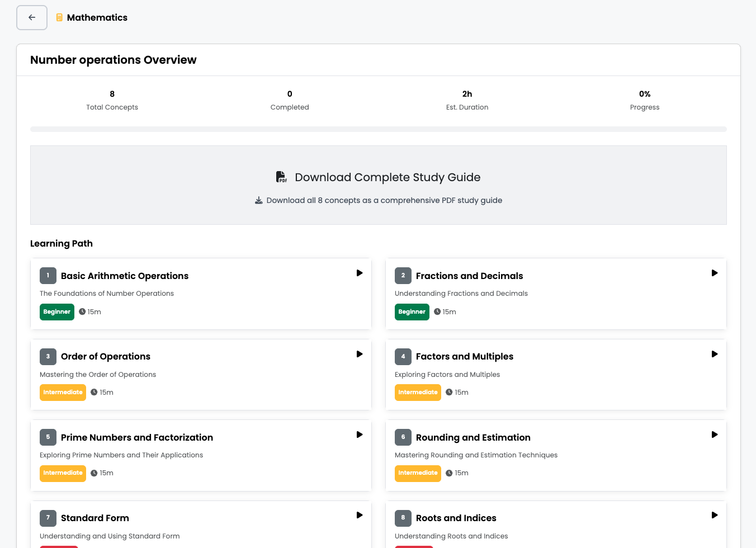Click the progress bar under the overview stats
This screenshot has height=548, width=756.
379,129
